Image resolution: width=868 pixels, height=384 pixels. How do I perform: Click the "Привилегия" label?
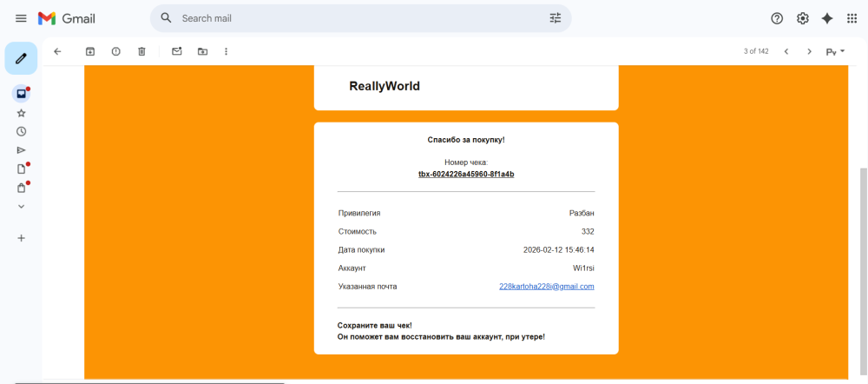point(358,214)
